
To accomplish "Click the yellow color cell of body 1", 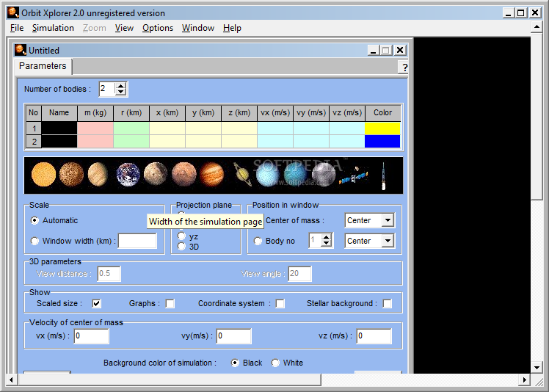I will click(x=382, y=128).
